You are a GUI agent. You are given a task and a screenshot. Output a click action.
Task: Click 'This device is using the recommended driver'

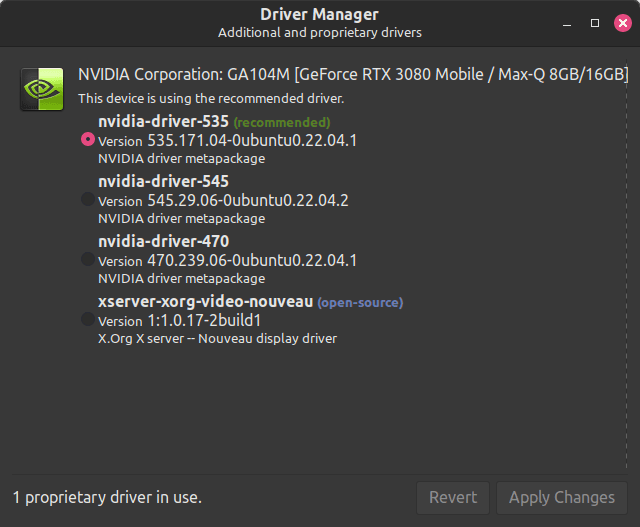pos(211,98)
